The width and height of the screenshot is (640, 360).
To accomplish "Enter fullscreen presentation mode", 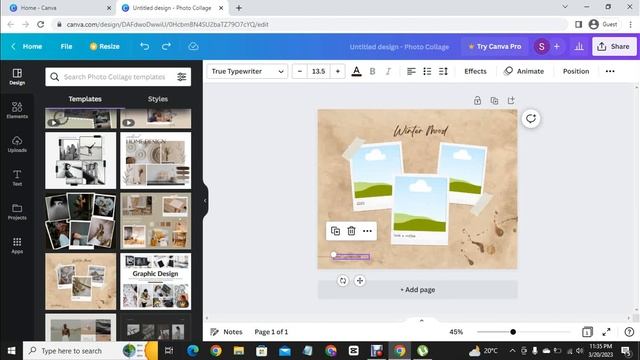I will 606,332.
